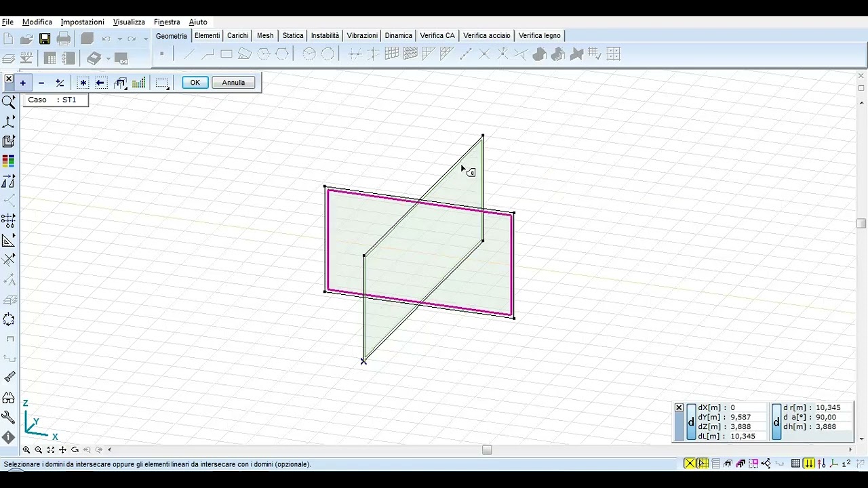868x488 pixels.
Task: Switch to the Verifica acciaio tab
Action: [487, 35]
